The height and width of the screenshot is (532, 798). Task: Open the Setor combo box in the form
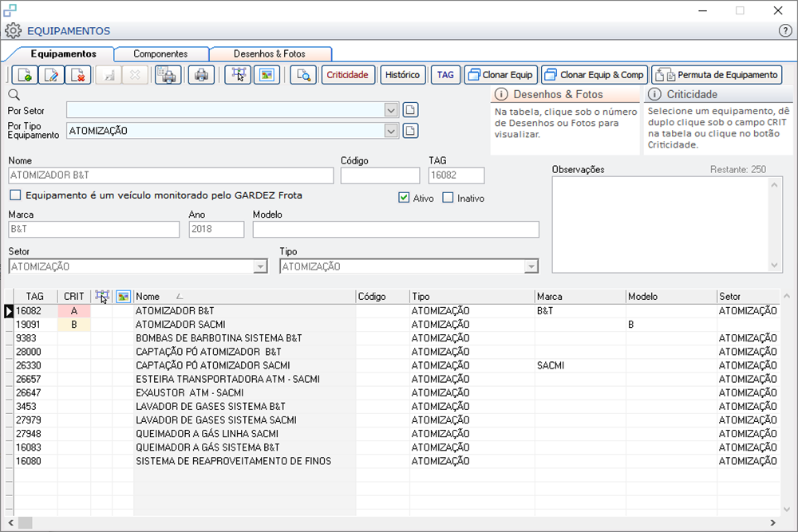coord(261,266)
